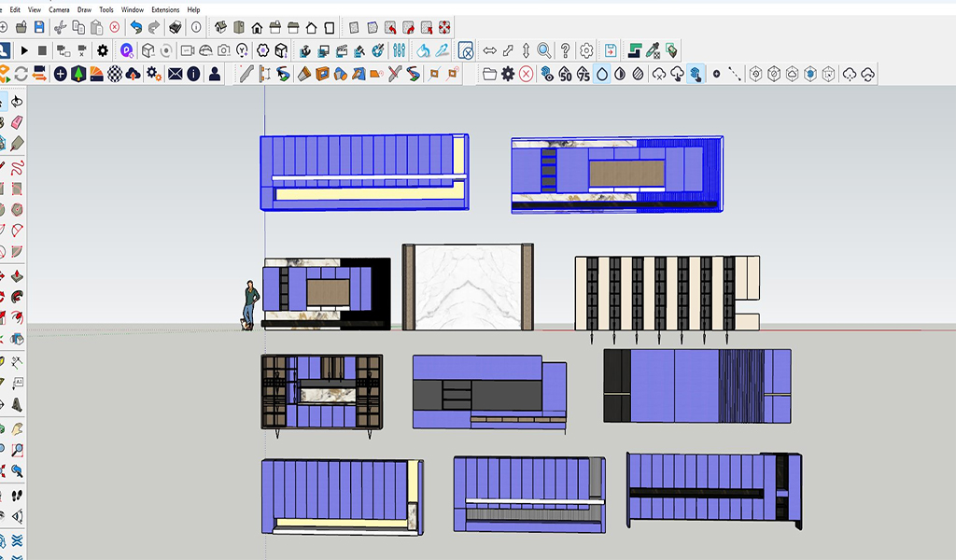Click the clapperboard icon
The height and width of the screenshot is (560, 956).
tap(342, 50)
